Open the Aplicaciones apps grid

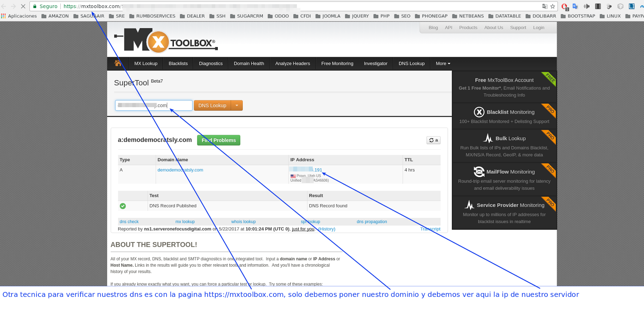click(x=19, y=16)
